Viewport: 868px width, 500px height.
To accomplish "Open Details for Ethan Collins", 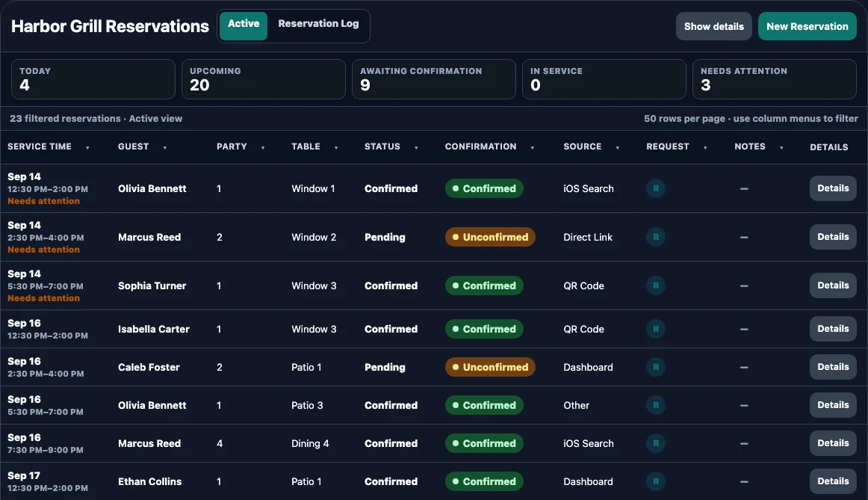I will click(x=833, y=482).
